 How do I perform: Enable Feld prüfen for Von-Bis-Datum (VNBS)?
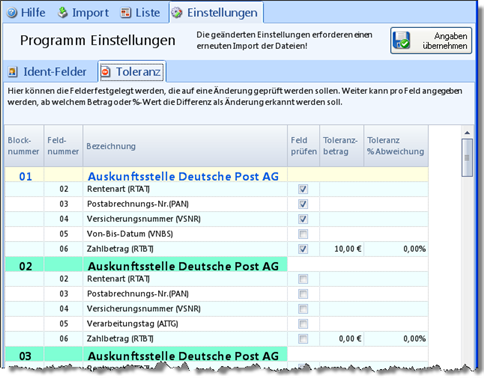[303, 234]
